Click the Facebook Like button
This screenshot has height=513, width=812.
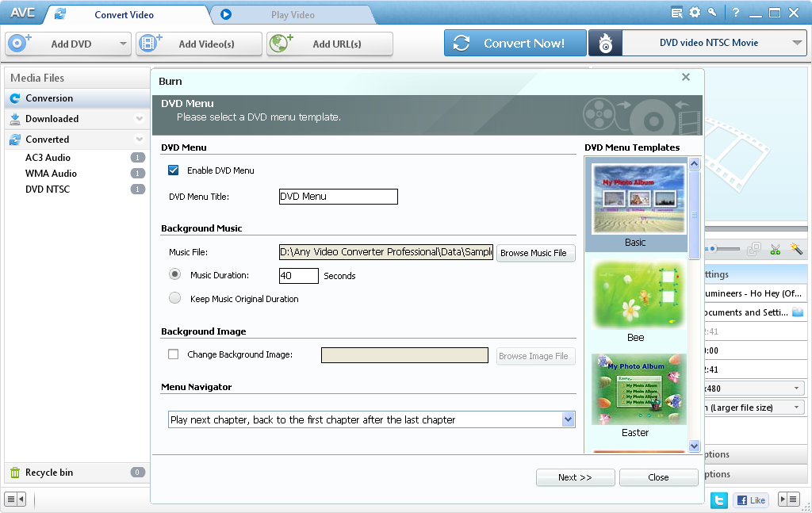(x=752, y=500)
